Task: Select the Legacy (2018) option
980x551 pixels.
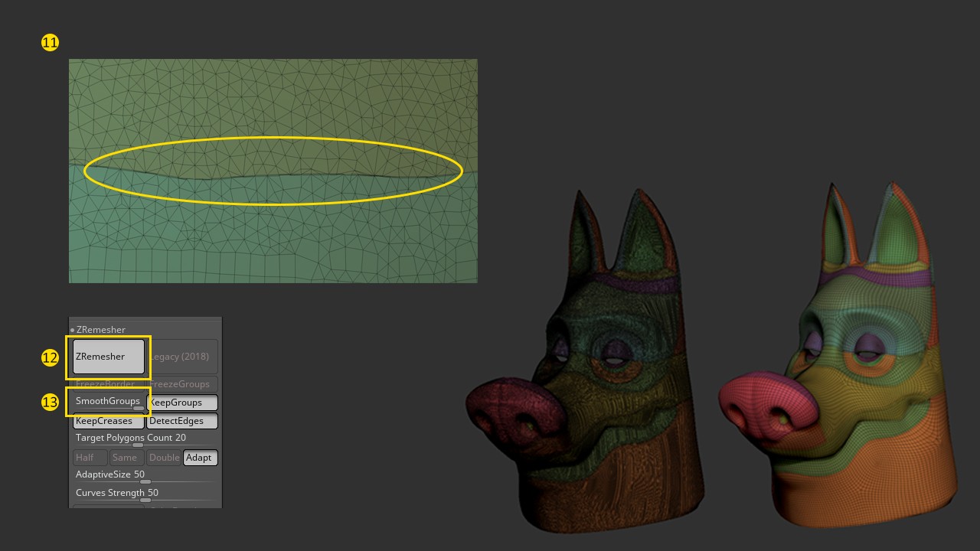Action: click(182, 357)
